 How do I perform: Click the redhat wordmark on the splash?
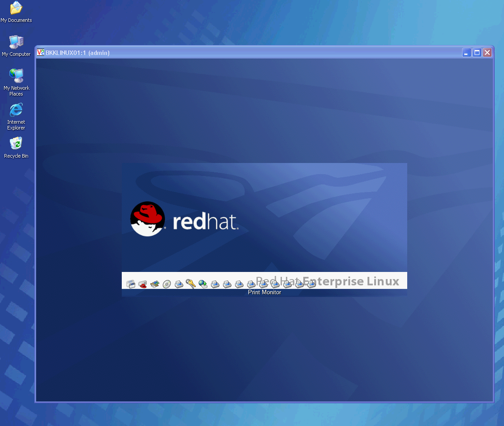tap(206, 221)
